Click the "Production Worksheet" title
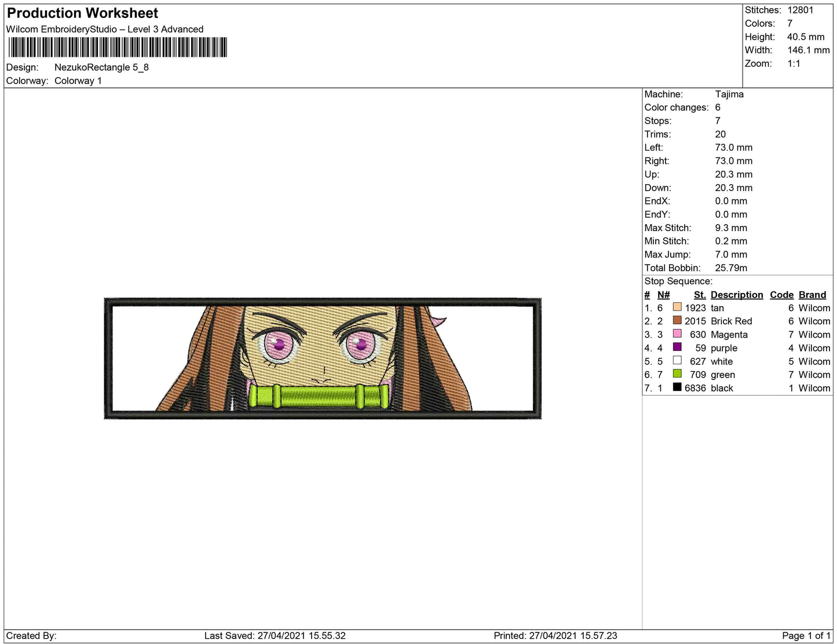Viewport: 837px width, 644px height. tap(82, 13)
